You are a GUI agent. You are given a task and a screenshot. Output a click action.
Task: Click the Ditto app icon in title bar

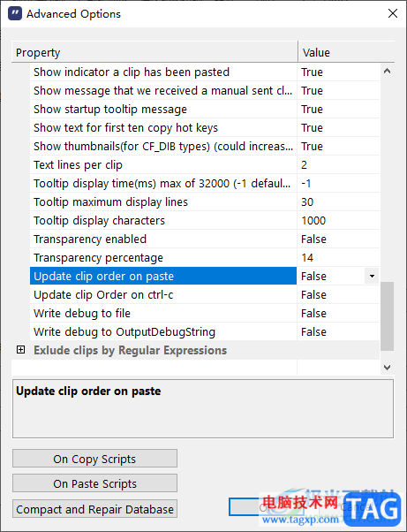15,13
